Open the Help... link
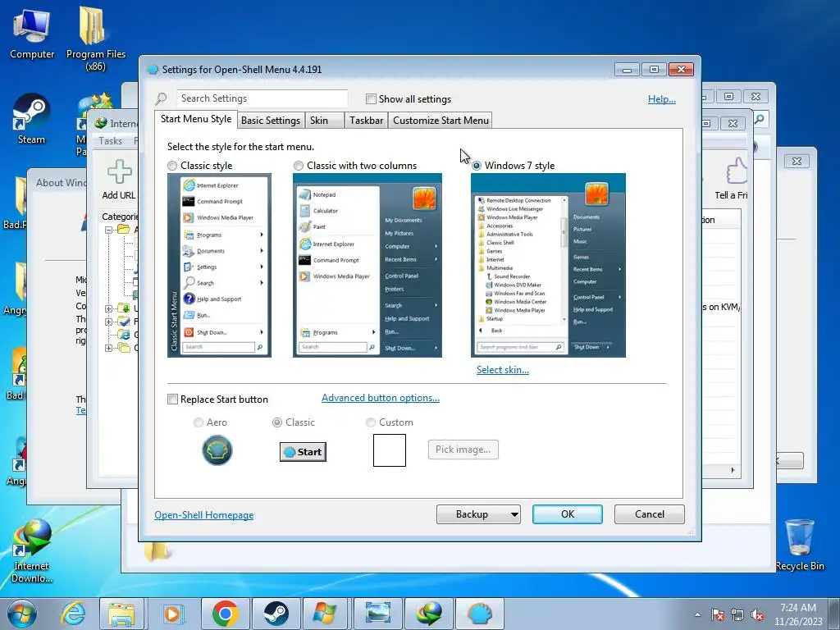840x630 pixels. (662, 99)
